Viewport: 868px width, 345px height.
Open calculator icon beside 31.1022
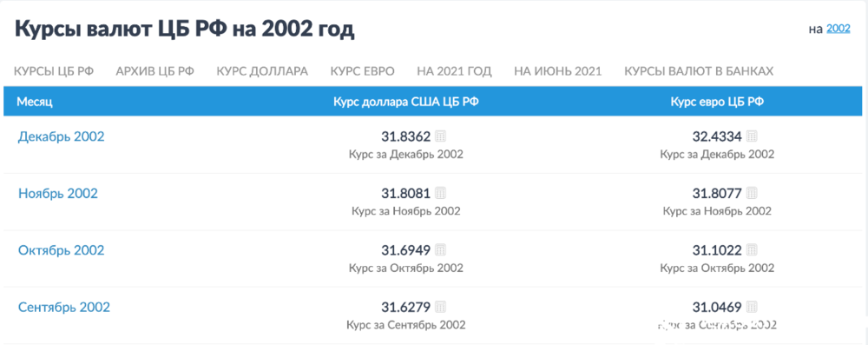click(752, 250)
